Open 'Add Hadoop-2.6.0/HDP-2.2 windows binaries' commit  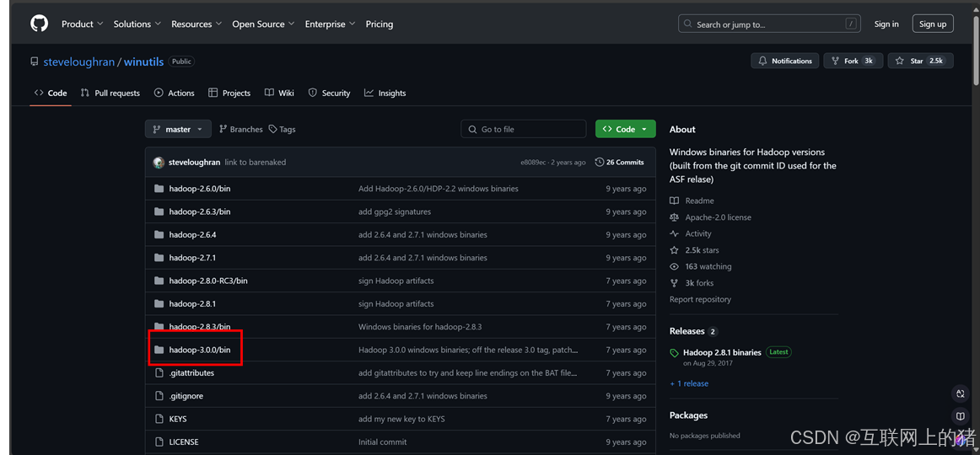438,189
